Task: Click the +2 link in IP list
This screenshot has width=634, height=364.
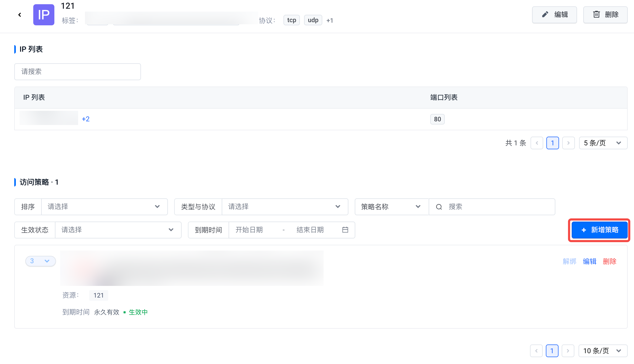Action: coord(86,119)
